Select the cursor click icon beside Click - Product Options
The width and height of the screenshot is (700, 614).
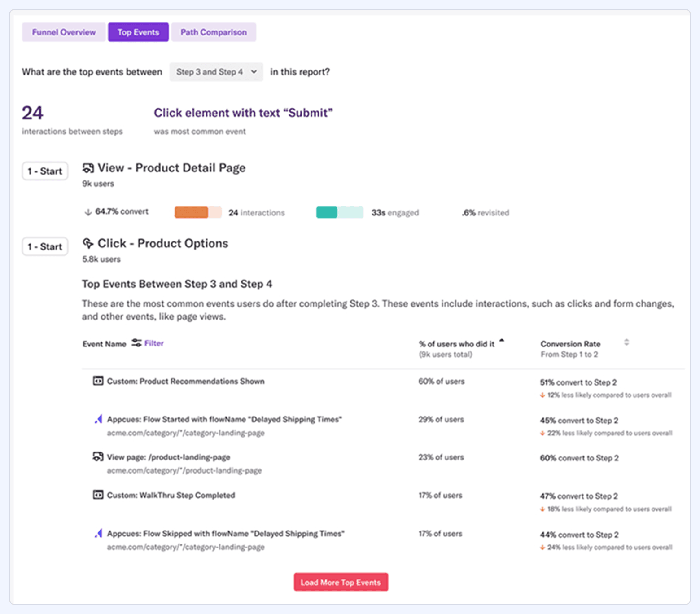88,243
